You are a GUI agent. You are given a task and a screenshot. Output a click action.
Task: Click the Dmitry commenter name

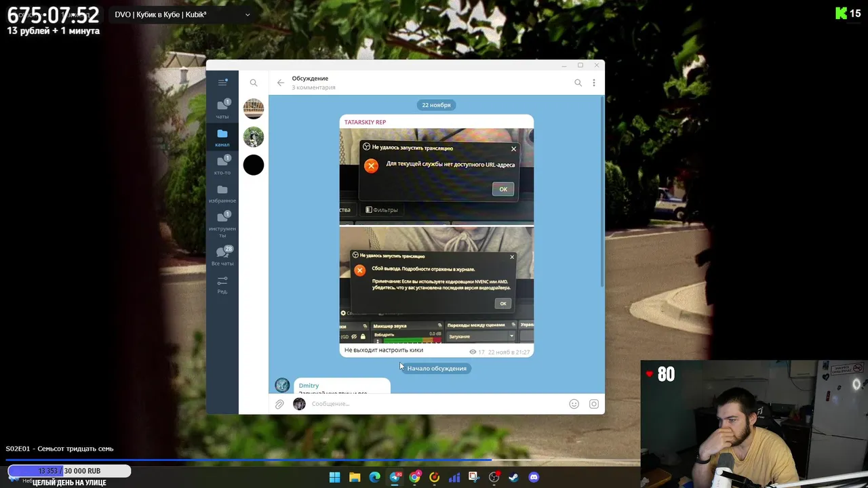[x=309, y=386]
